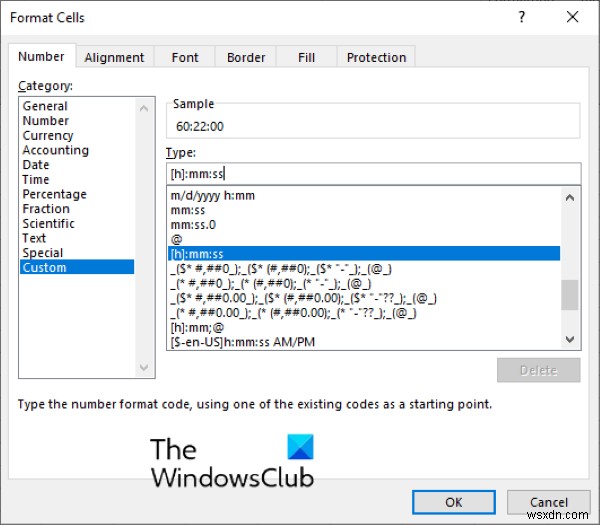This screenshot has height=525, width=600.
Task: Click the Type list scroll up arrow
Action: point(570,197)
